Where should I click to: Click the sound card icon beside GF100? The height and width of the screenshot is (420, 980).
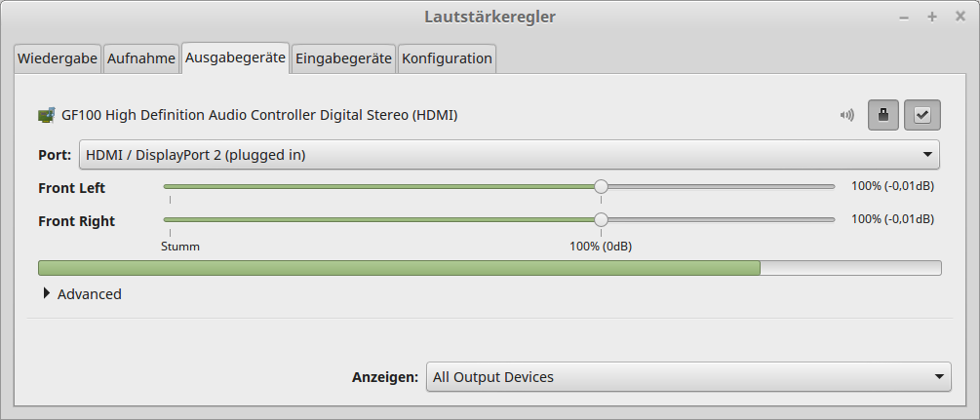(46, 115)
